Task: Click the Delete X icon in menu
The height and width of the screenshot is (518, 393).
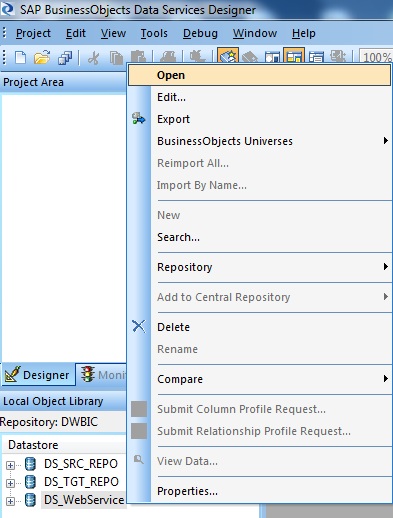Action: pos(139,326)
